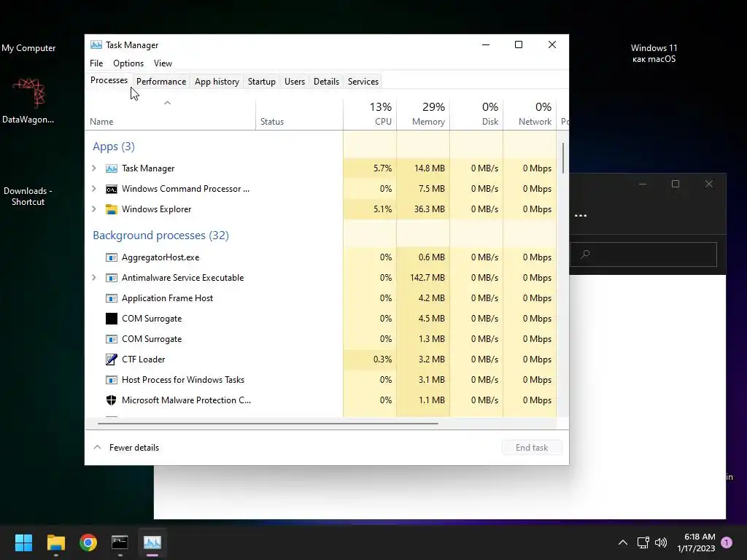
Task: Select the Downloads - Shortcut desktop item
Action: pos(28,196)
